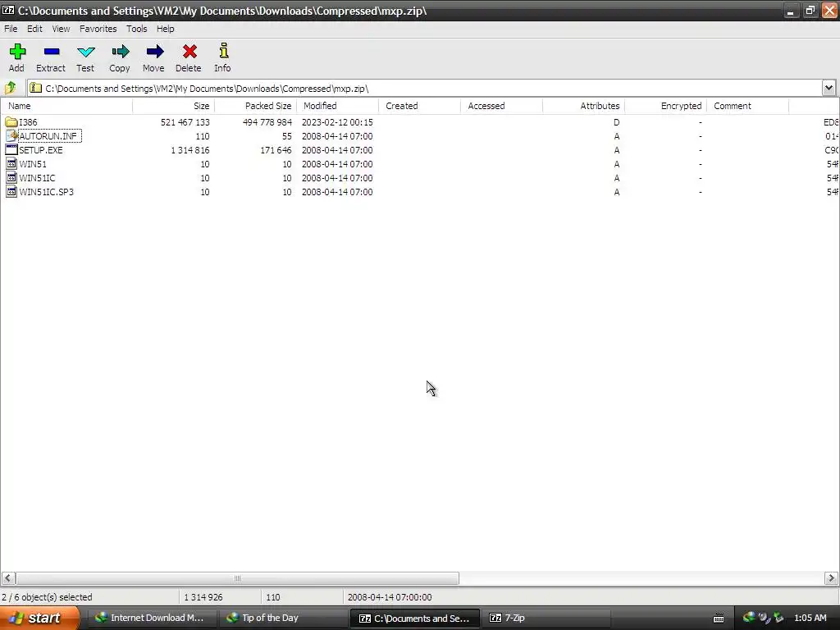Switch to the 7-Zip taskbar button

[x=546, y=618]
